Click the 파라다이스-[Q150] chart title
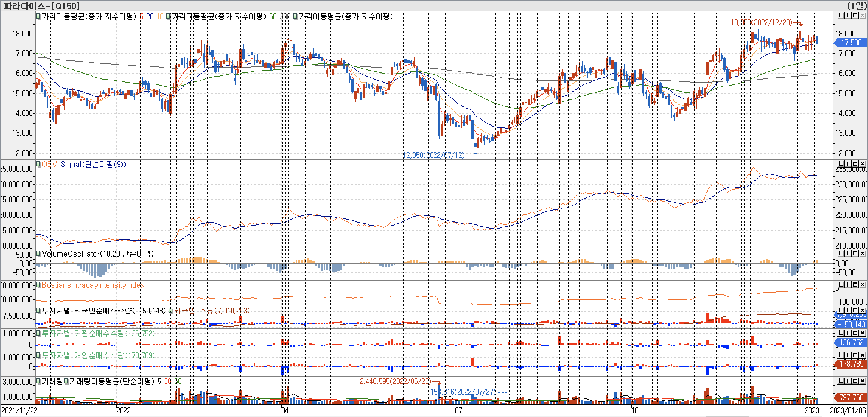The height and width of the screenshot is (417, 868). click(x=42, y=6)
